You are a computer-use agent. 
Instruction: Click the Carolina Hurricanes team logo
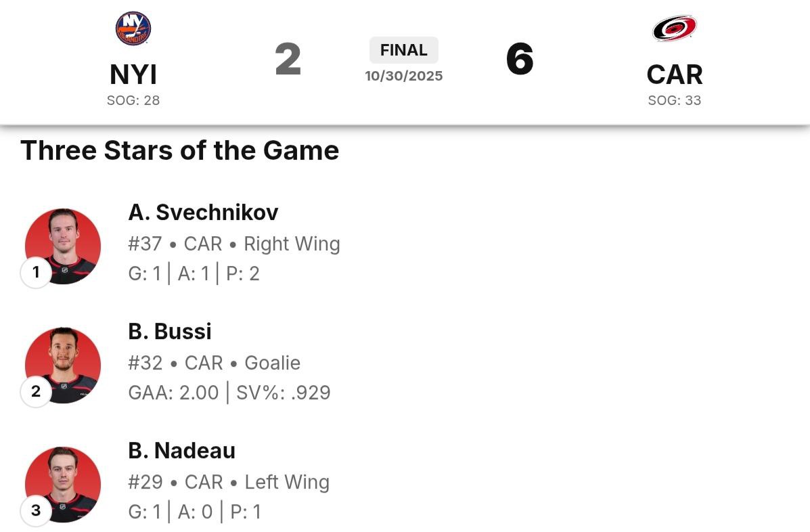click(x=674, y=28)
